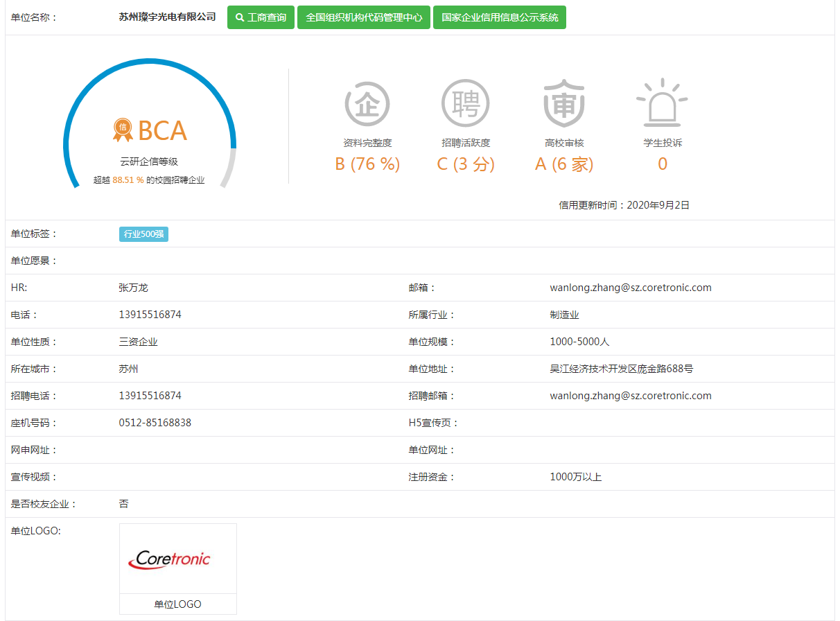This screenshot has height=621, width=840.
Task: Click the 88.51 % percentile text
Action: tap(128, 180)
